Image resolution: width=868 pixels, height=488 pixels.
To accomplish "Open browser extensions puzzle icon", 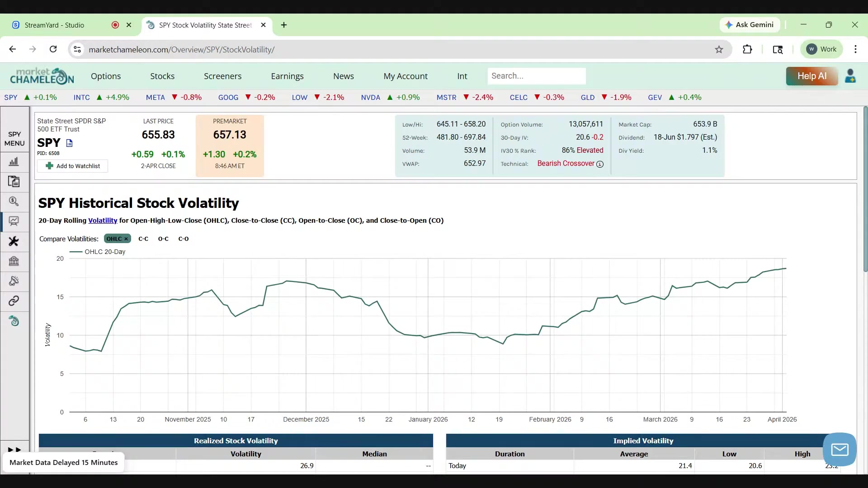I will point(747,50).
